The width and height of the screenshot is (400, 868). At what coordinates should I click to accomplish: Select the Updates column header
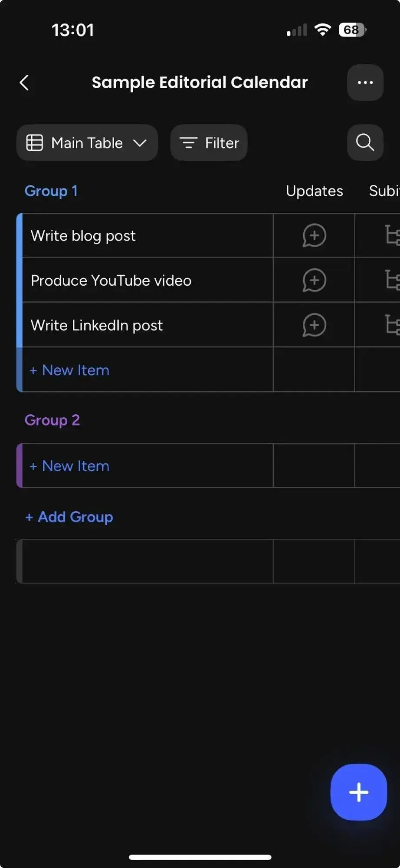pyautogui.click(x=314, y=191)
